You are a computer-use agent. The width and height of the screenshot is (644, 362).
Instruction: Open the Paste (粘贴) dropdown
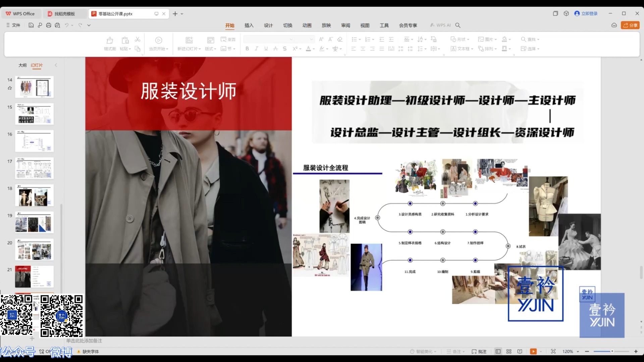coord(125,49)
